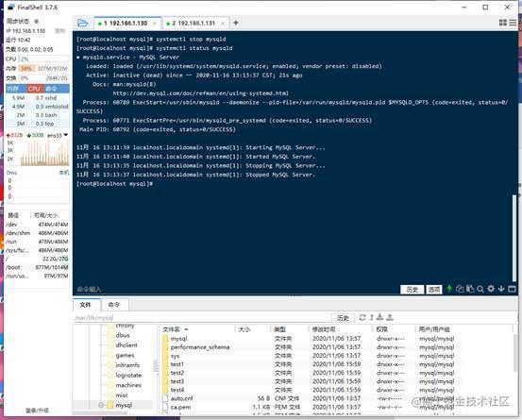Minimize the FinalShell window
The image size is (522, 420).
point(464,7)
